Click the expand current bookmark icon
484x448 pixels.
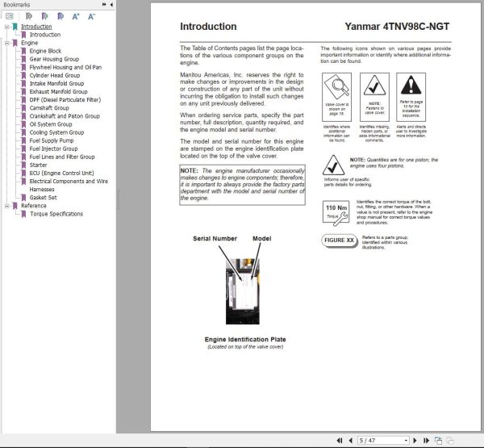tap(29, 16)
